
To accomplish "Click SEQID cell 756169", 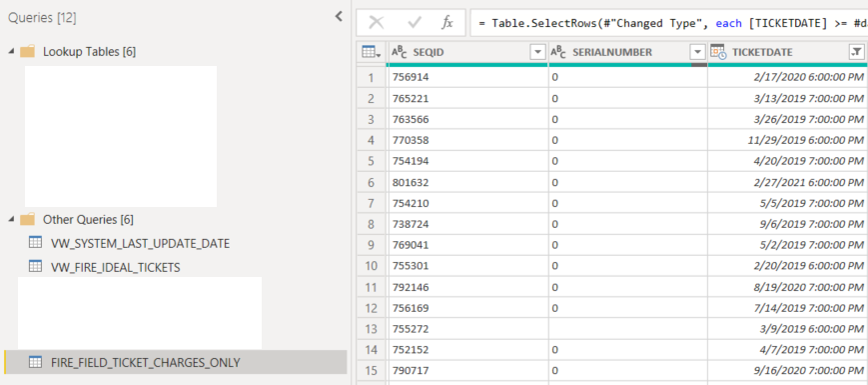I will [x=468, y=308].
